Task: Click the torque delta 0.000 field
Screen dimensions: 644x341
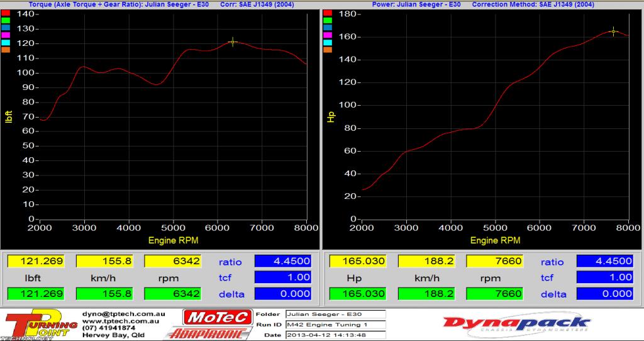Action: (x=283, y=294)
